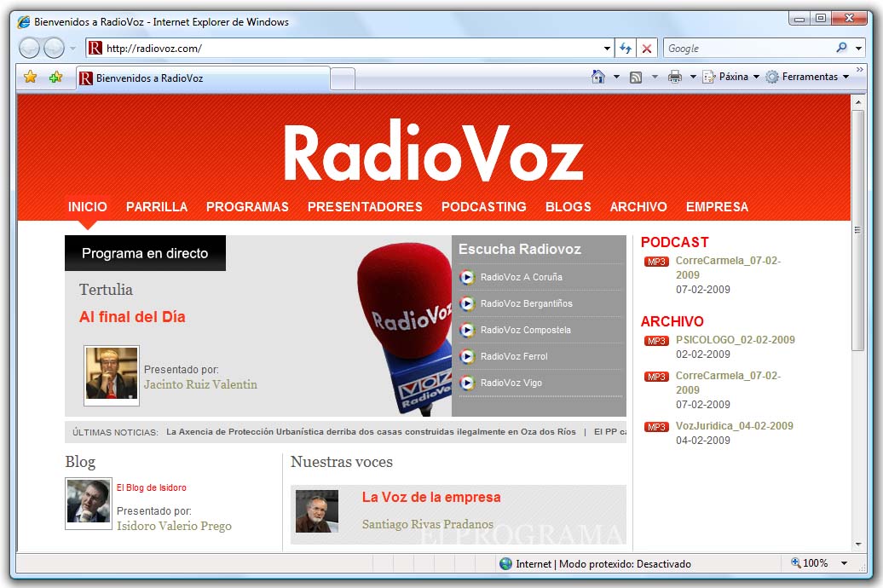Go to INICIO navigation tab

point(87,207)
